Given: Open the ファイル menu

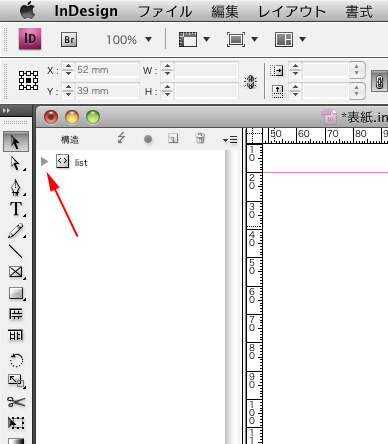Looking at the screenshot, I should (165, 12).
